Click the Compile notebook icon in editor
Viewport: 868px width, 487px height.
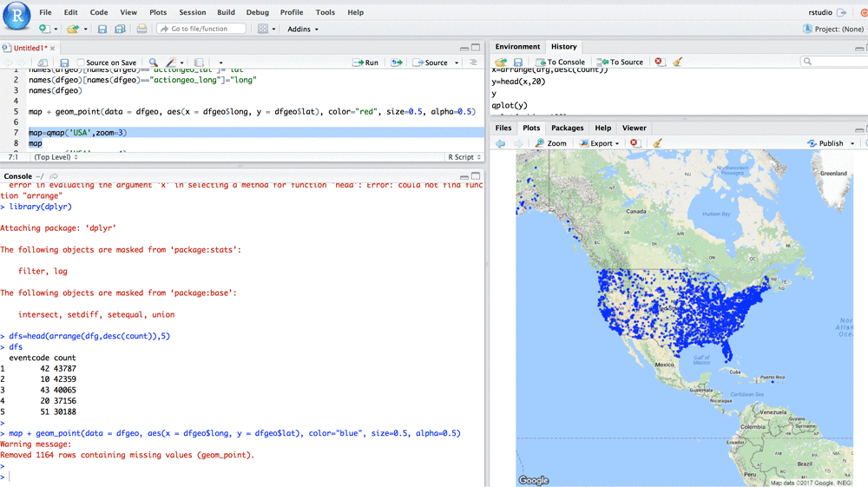199,63
